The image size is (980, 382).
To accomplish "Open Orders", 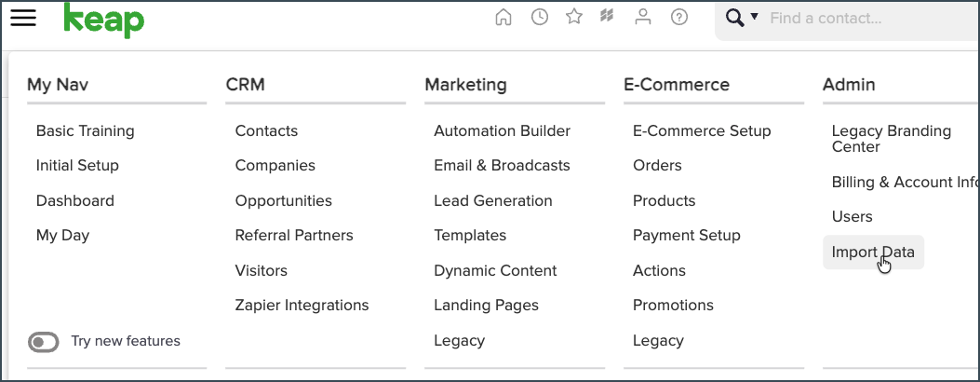I will tap(657, 166).
